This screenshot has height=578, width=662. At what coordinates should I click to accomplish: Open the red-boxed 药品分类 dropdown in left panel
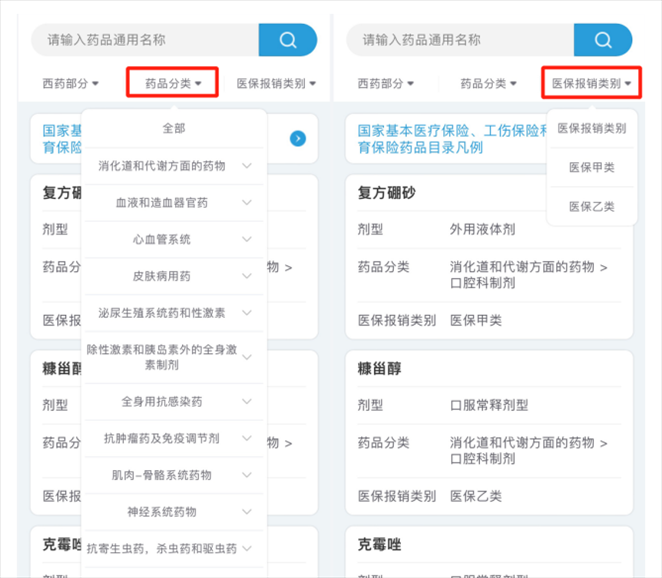click(x=173, y=83)
